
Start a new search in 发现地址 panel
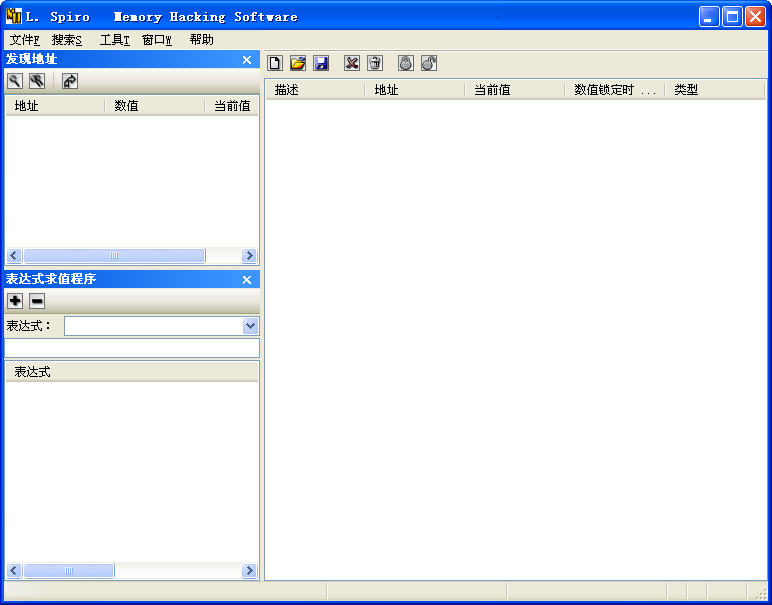(15, 81)
